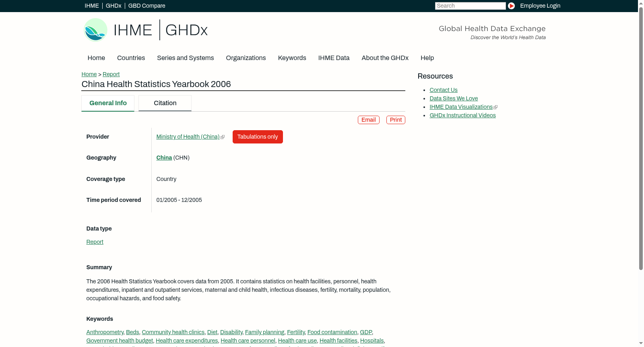
Task: Click the Fertility keyword
Action: click(x=296, y=332)
